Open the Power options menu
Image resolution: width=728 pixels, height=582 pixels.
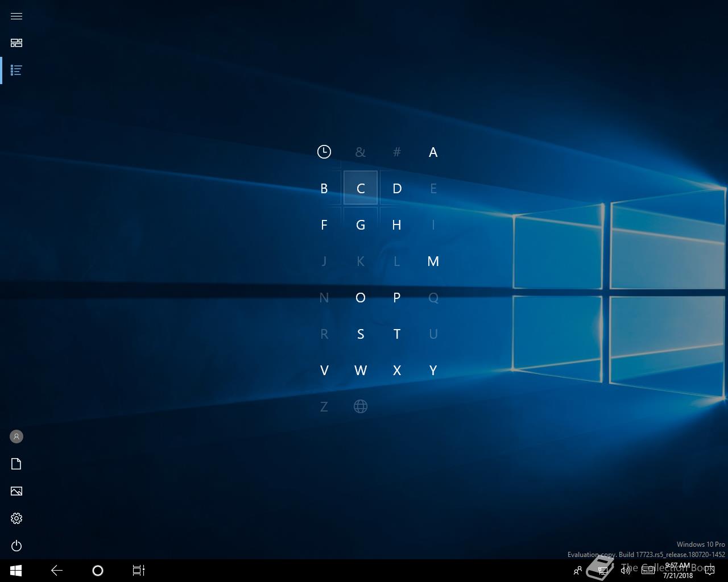point(16,546)
